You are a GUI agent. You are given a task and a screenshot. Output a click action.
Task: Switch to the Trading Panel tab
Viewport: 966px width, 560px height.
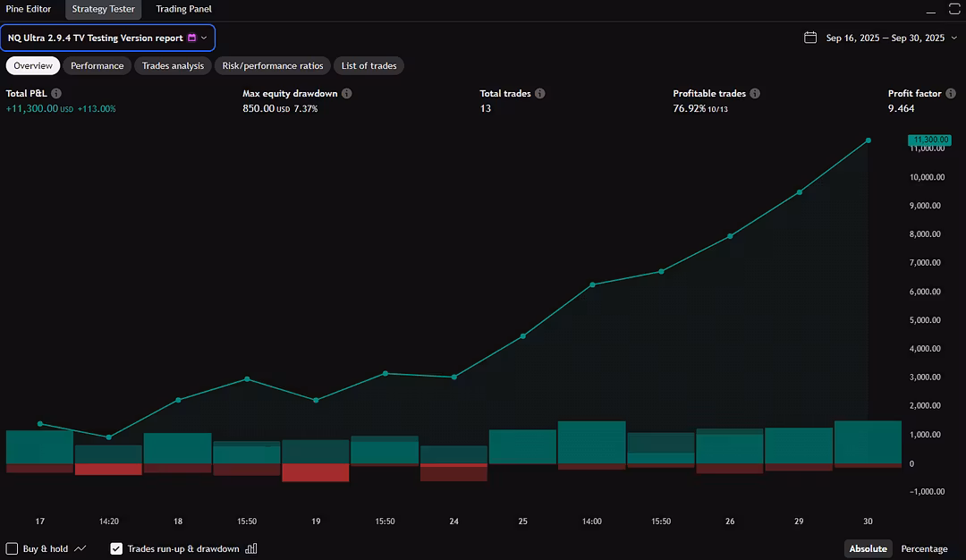(x=183, y=9)
